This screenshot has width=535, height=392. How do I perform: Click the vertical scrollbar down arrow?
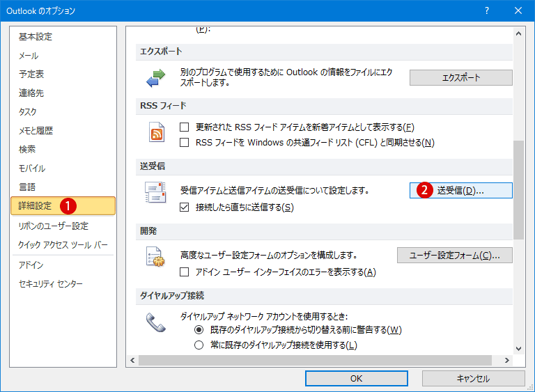coord(518,349)
